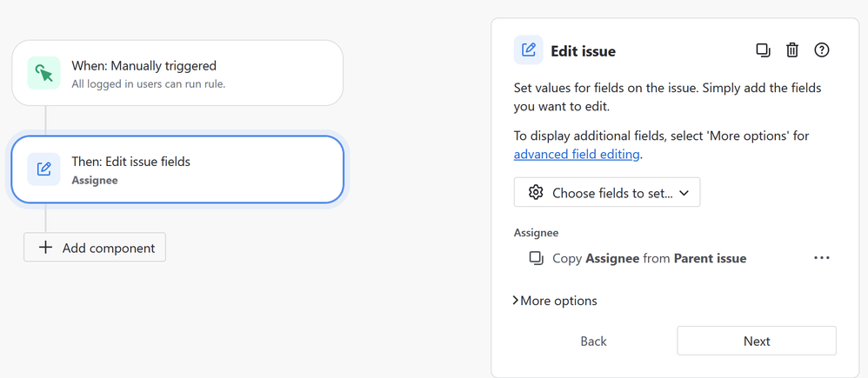
Task: Click the Next button
Action: (757, 341)
